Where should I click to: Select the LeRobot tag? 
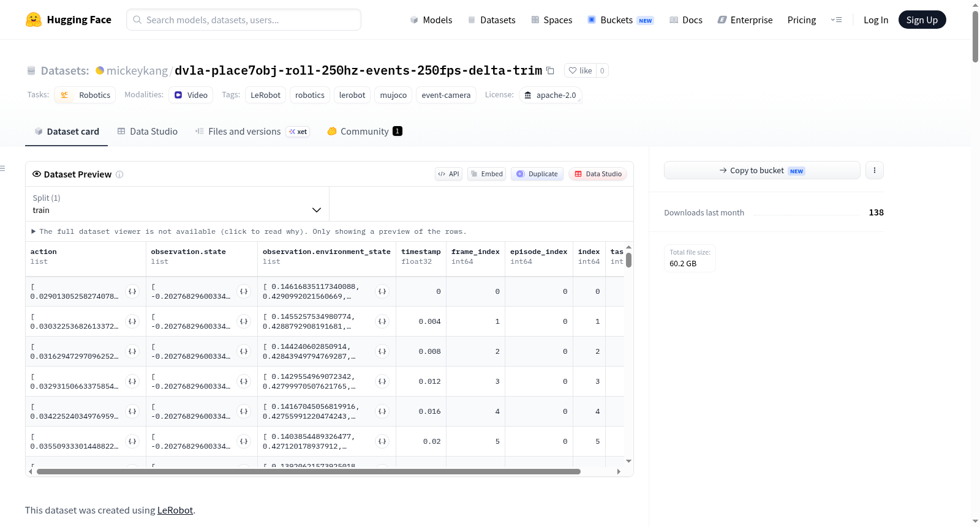tap(265, 95)
